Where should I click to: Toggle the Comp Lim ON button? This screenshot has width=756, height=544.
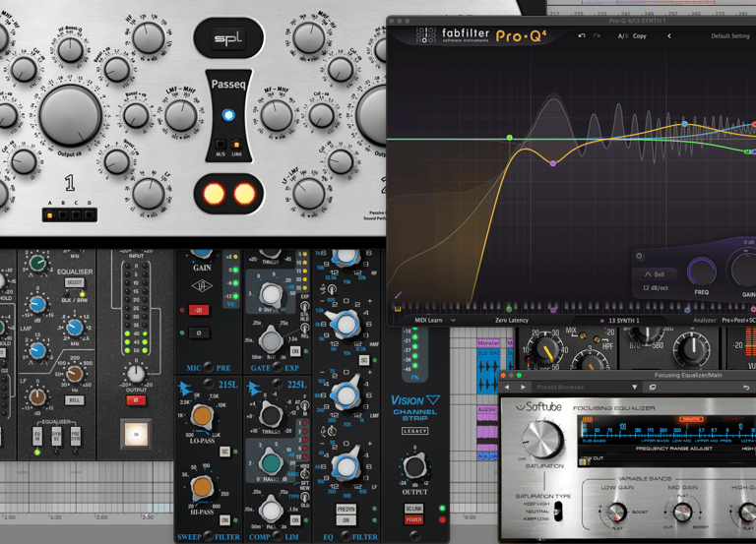click(x=295, y=520)
